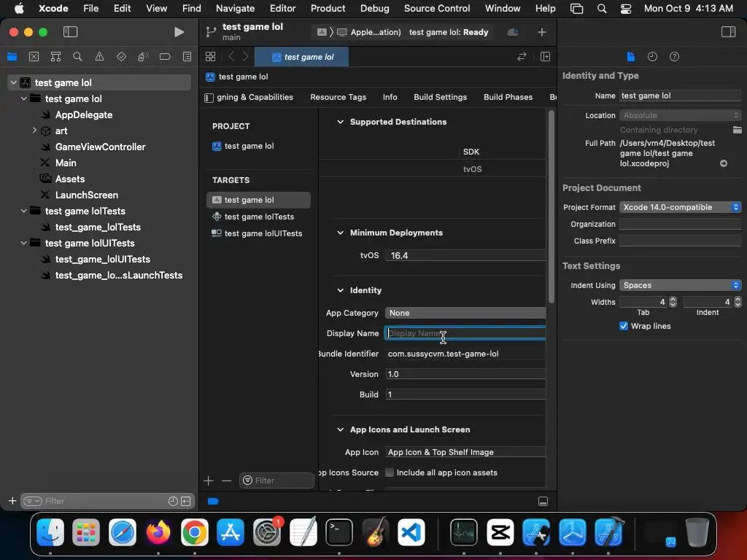Open the Project navigator folder icon

12,57
